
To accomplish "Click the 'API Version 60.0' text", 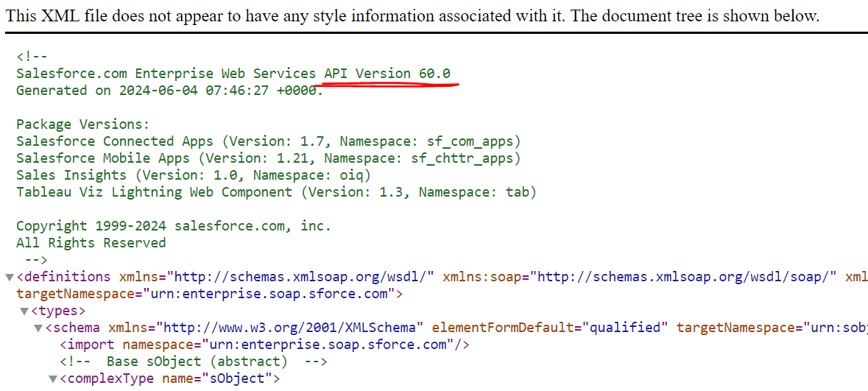I will (387, 73).
